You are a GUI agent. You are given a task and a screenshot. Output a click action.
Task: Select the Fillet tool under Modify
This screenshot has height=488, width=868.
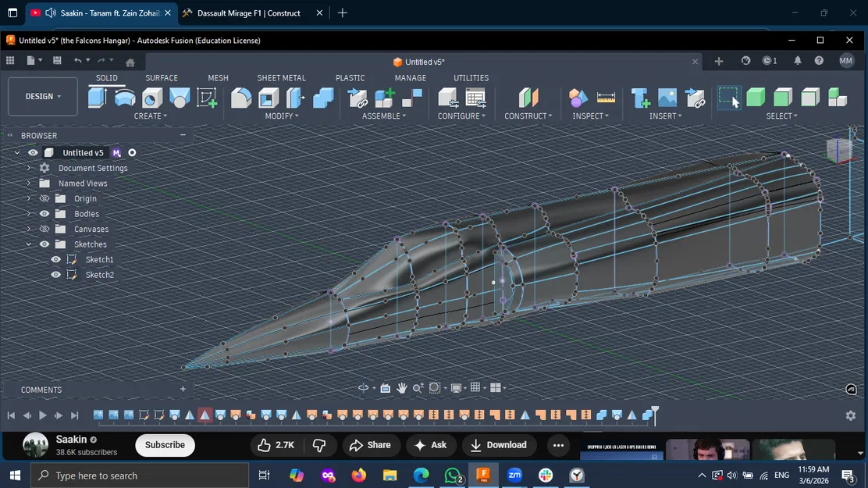(x=242, y=98)
